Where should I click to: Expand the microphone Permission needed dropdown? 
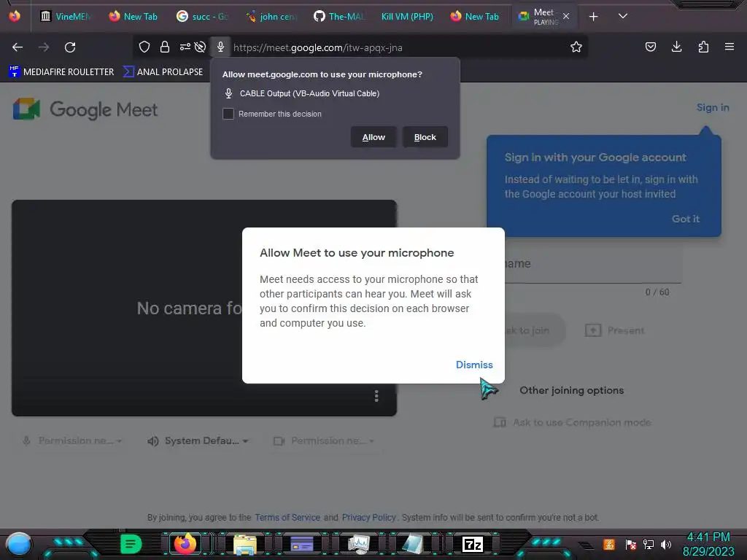coord(72,441)
